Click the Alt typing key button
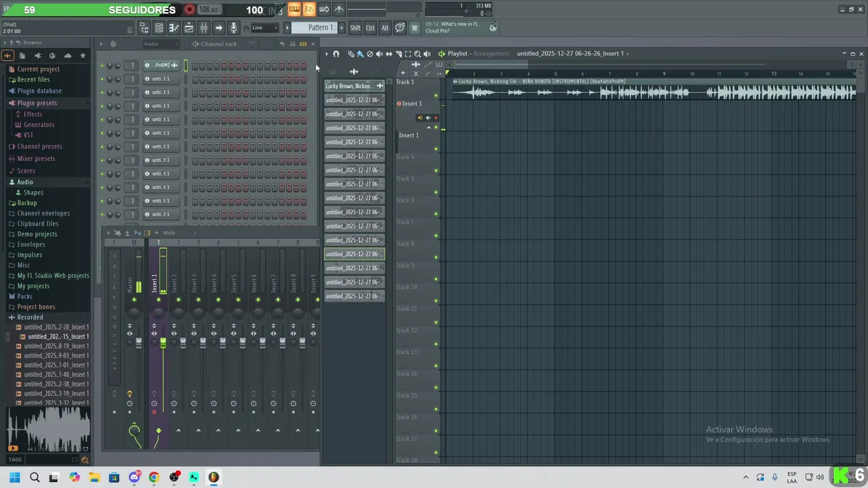The height and width of the screenshot is (488, 868). click(x=384, y=28)
